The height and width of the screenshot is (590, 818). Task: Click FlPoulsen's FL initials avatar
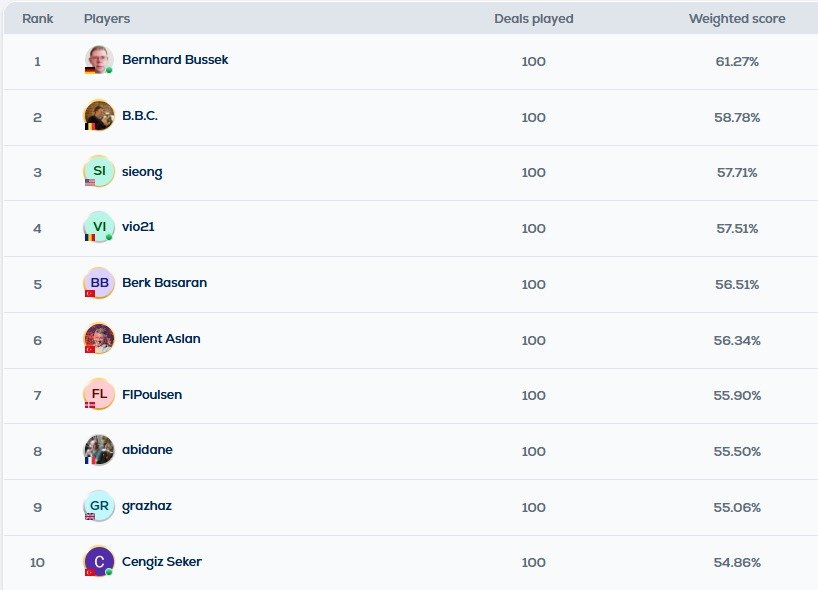tap(98, 395)
